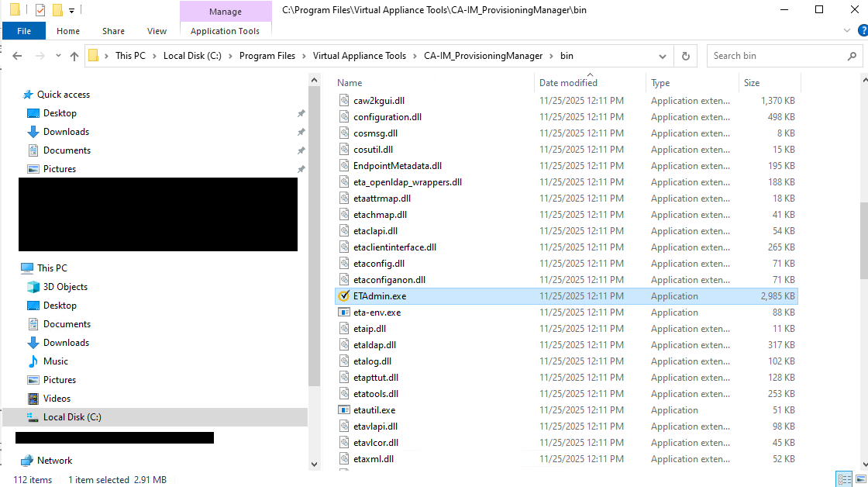Image resolution: width=868 pixels, height=487 pixels.
Task: Click the Back navigation arrow
Action: tap(17, 56)
